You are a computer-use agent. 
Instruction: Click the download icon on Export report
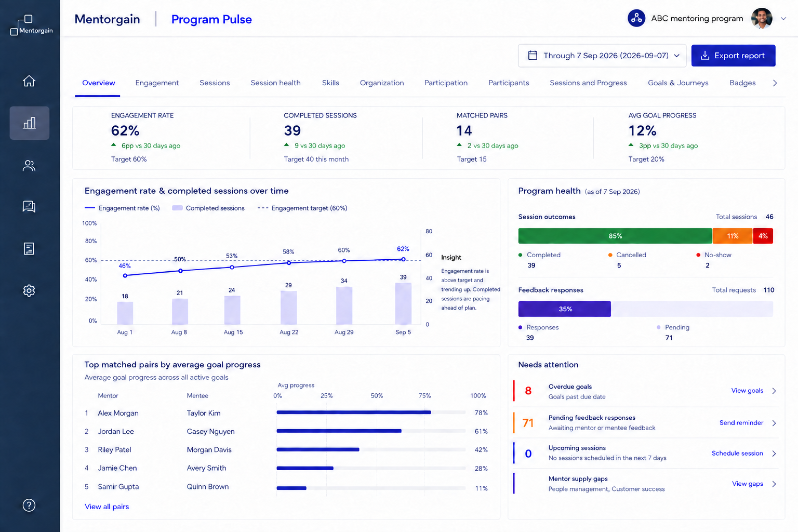click(705, 56)
